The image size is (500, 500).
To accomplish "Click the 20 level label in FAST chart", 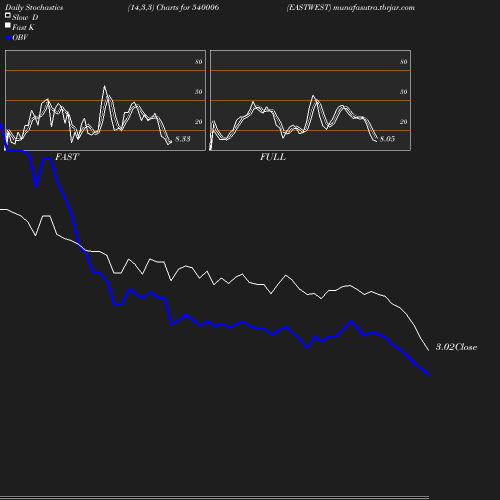I will coord(199,122).
